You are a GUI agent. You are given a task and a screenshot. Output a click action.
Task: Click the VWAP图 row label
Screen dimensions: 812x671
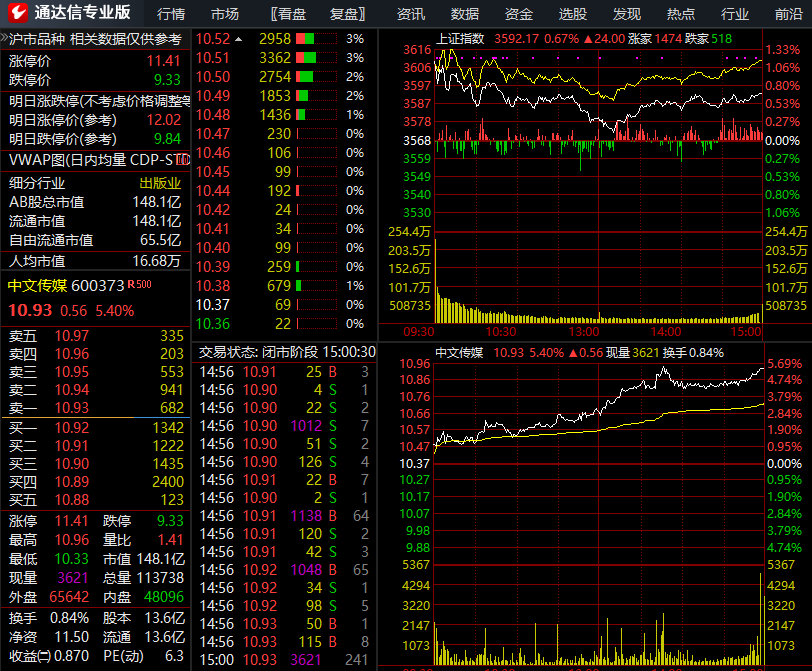[93, 160]
